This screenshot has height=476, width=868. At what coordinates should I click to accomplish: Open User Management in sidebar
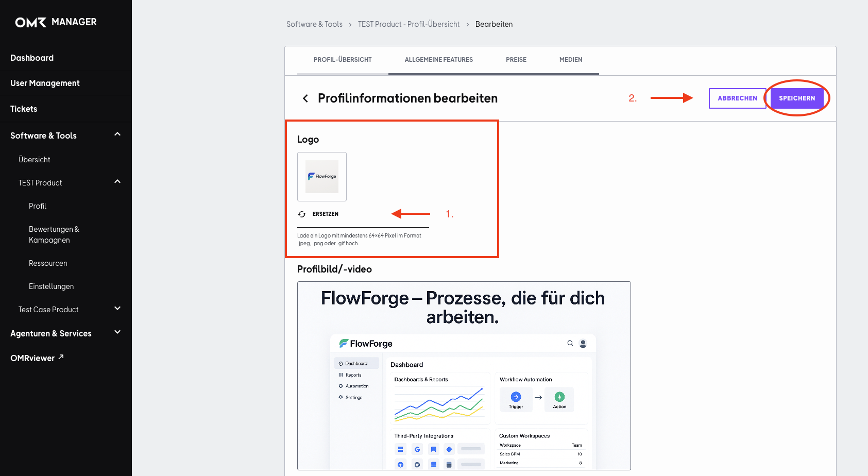pos(45,83)
